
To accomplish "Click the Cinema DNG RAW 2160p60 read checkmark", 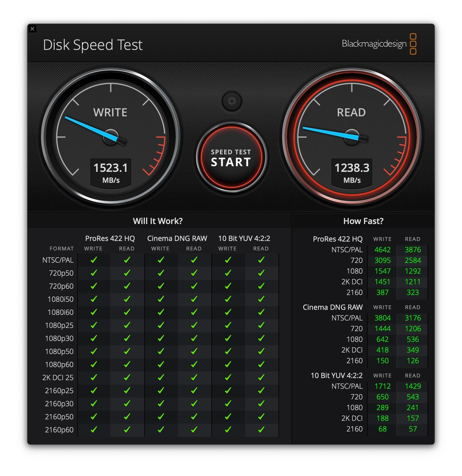I will click(194, 429).
